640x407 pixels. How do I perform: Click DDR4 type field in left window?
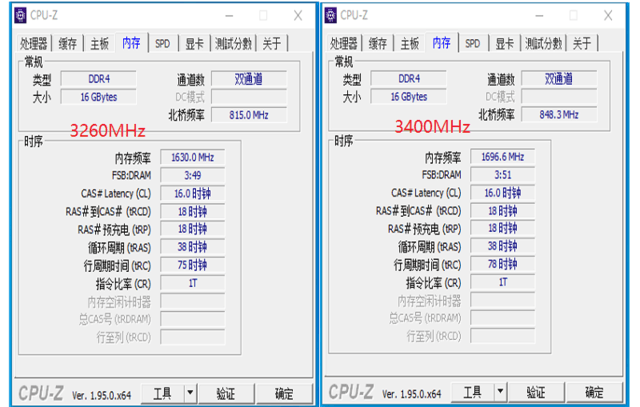pyautogui.click(x=98, y=79)
